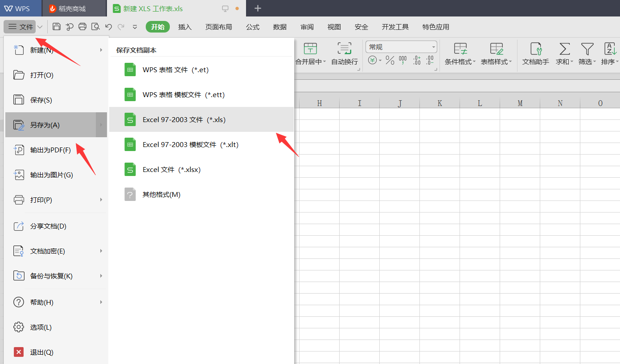Click the print icon in quick toolbar

[82, 27]
